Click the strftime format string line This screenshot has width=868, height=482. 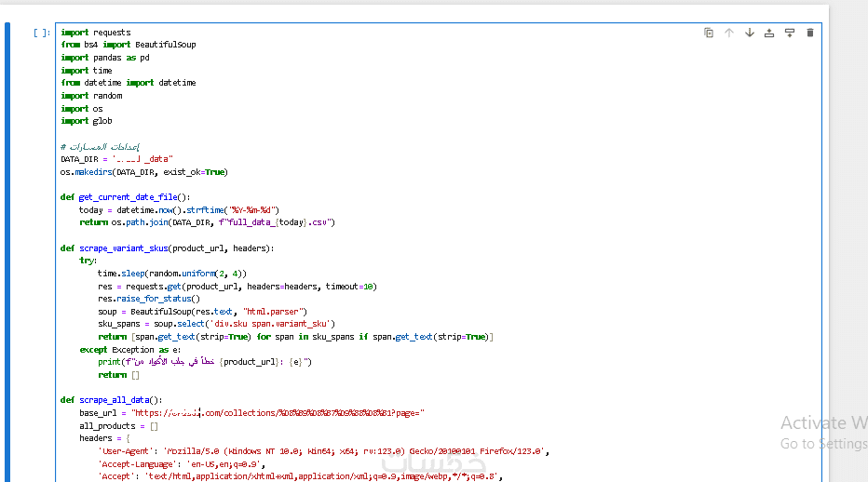coord(179,210)
